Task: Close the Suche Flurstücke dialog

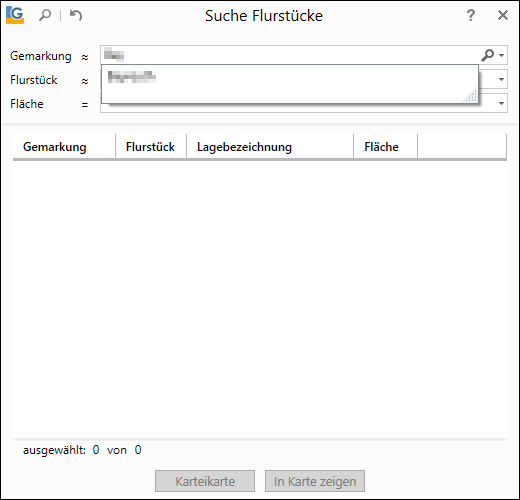Action: 503,15
